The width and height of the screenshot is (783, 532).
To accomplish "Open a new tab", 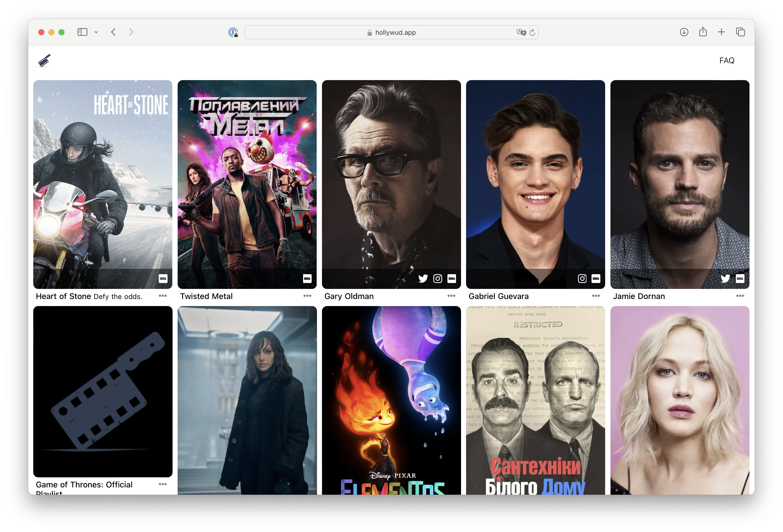I will coord(721,32).
